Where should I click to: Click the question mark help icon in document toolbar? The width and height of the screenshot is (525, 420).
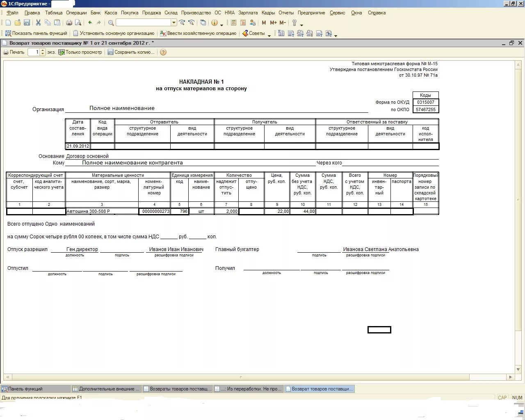coord(163,52)
